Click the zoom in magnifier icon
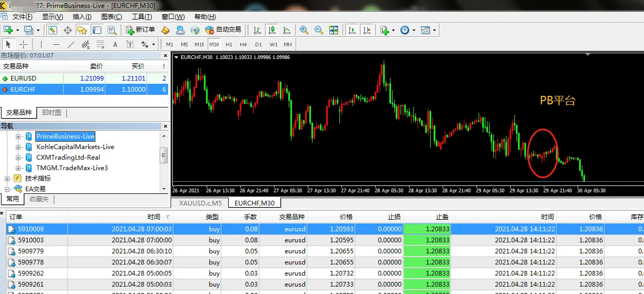644x294 pixels. 304,30
